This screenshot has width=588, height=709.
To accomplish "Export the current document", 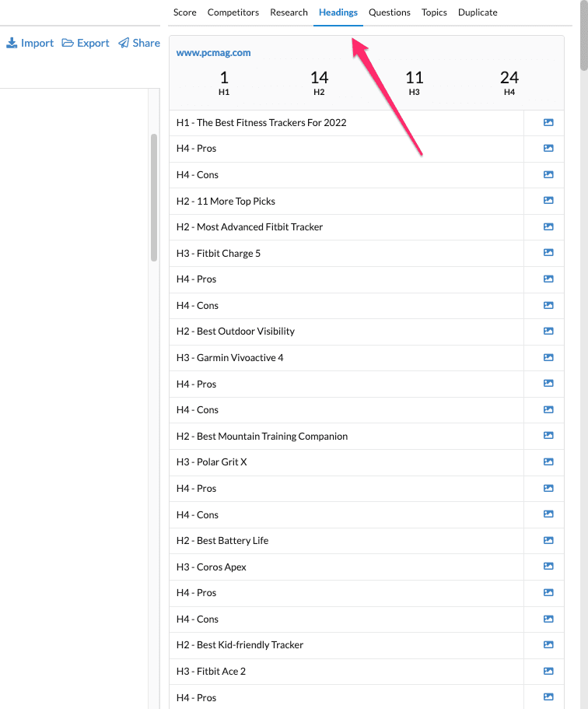I will tap(86, 43).
